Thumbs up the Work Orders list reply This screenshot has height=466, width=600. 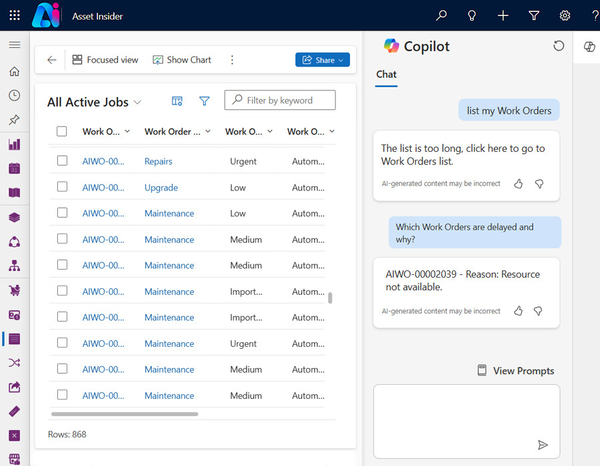518,184
